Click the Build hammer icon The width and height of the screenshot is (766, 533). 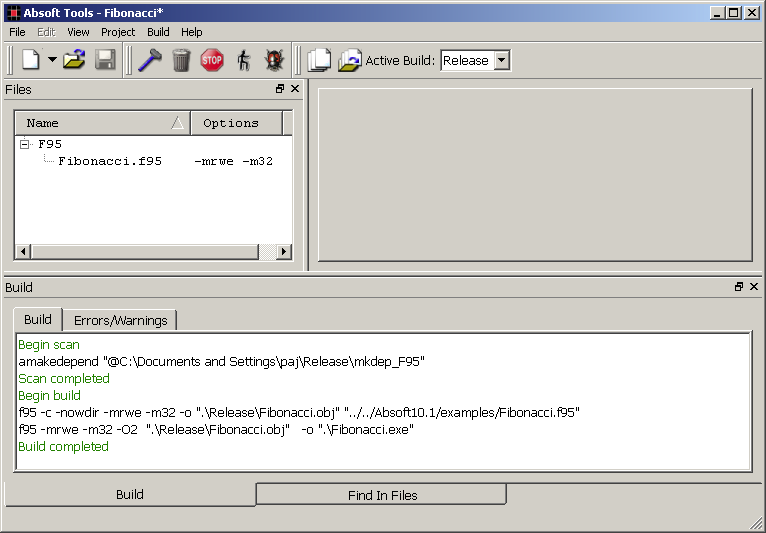pos(149,60)
